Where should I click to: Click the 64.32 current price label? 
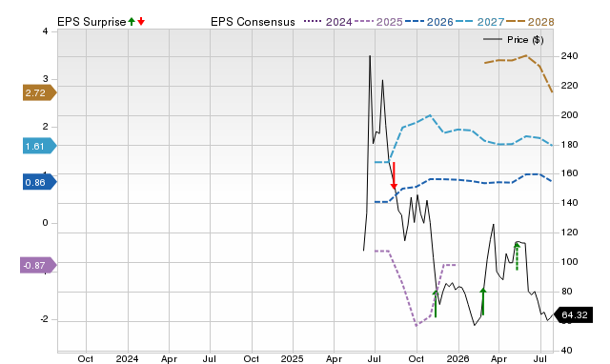click(x=573, y=315)
